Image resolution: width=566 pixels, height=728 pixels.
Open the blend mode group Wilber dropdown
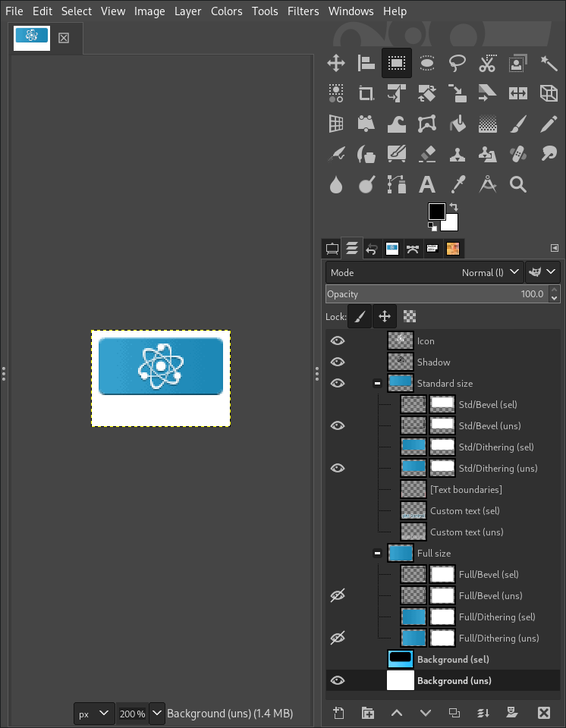542,272
